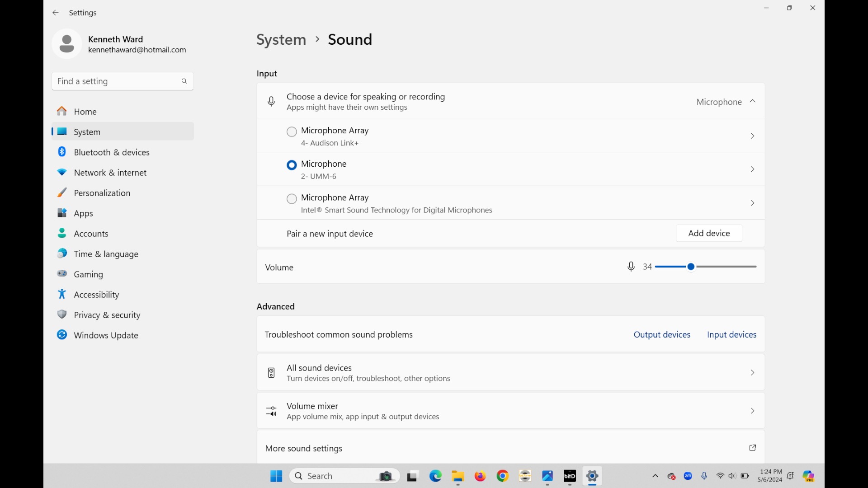The width and height of the screenshot is (868, 488).
Task: Open bit Tune app in taskbar
Action: 525,476
